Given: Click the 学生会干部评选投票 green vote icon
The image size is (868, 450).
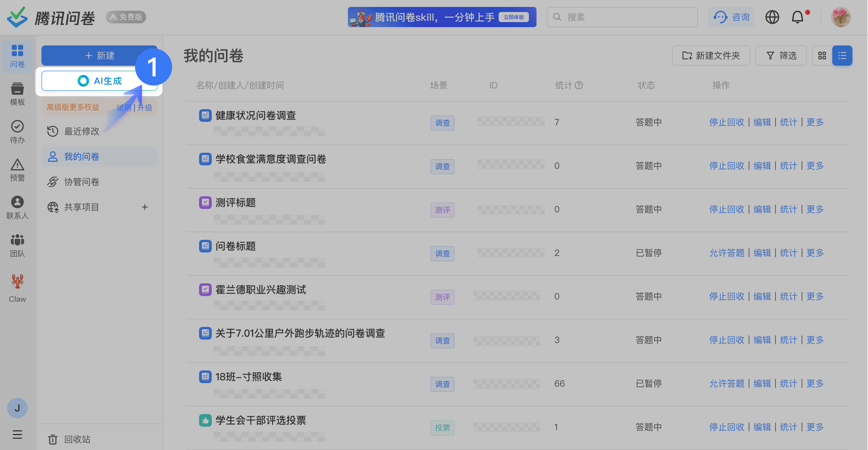Looking at the screenshot, I should pos(205,420).
